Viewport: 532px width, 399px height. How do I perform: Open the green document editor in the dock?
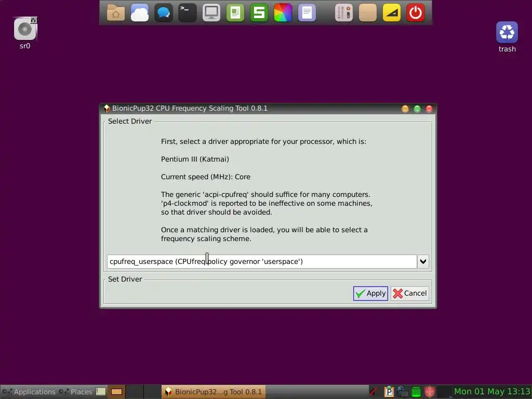point(235,13)
